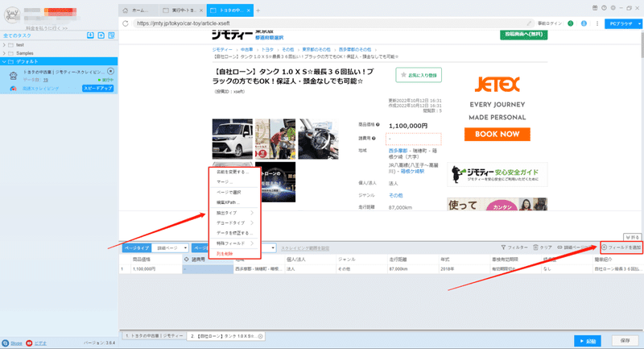
Task: Switch to the ホーム tab
Action: (x=138, y=10)
